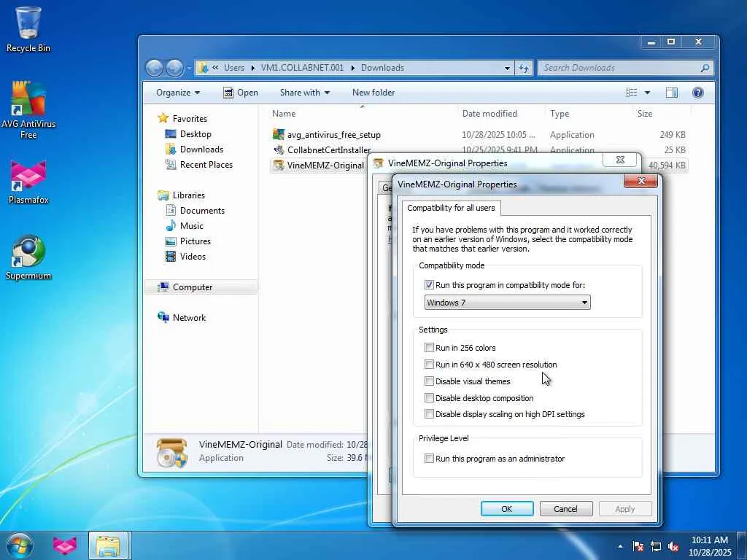This screenshot has height=560, width=747.
Task: Check Disable visual themes
Action: 429,381
